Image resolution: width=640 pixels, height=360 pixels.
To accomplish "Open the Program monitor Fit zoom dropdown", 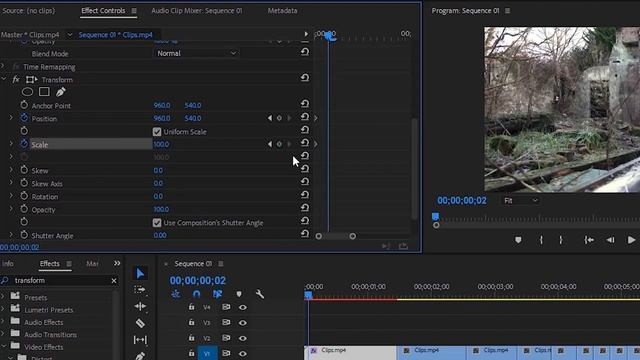I will click(520, 200).
